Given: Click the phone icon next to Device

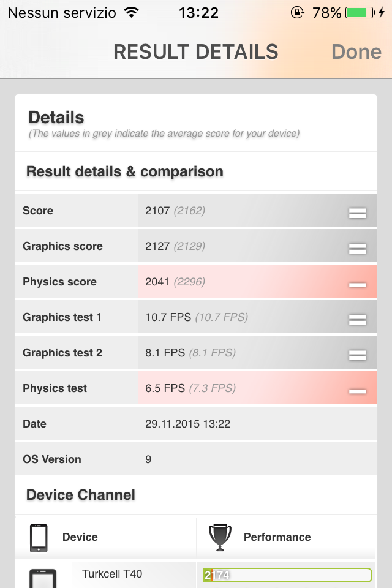Looking at the screenshot, I should [x=39, y=538].
